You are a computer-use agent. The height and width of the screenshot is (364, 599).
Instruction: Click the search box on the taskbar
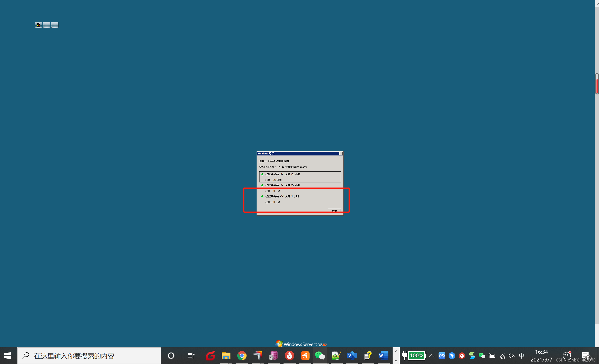click(89, 356)
